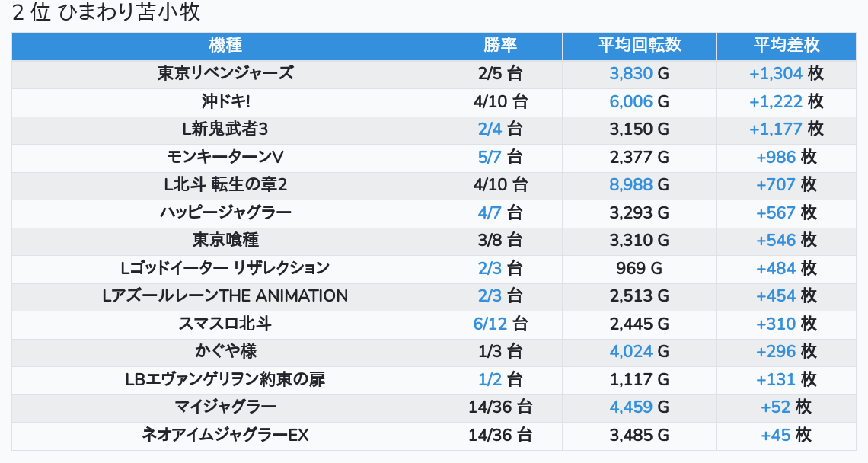Click the 4,459 G value for マイジャグラー
868x463 pixels.
tap(631, 407)
